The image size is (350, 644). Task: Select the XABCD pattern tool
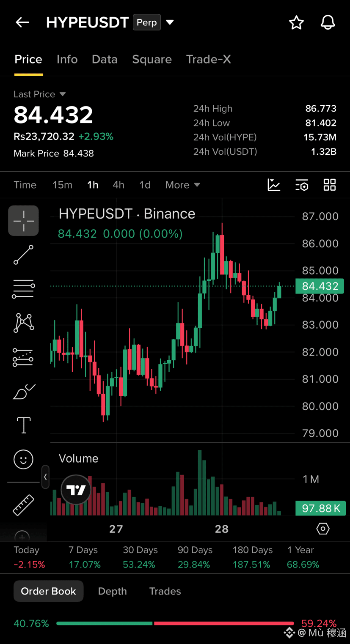pos(23,323)
